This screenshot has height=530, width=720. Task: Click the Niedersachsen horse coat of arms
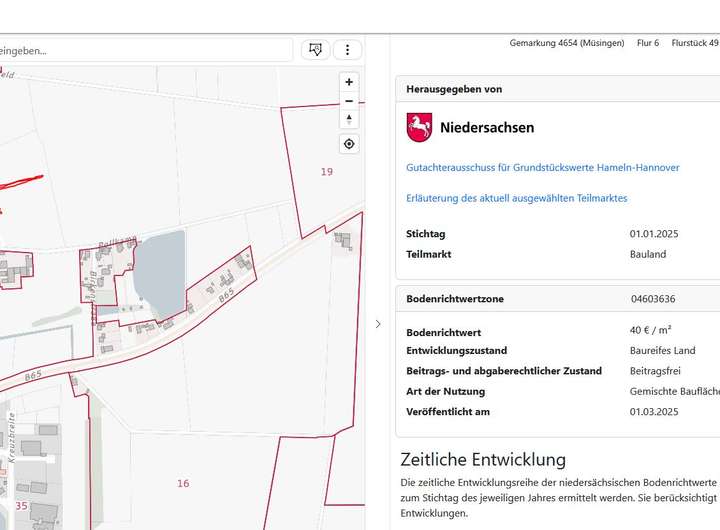(418, 128)
